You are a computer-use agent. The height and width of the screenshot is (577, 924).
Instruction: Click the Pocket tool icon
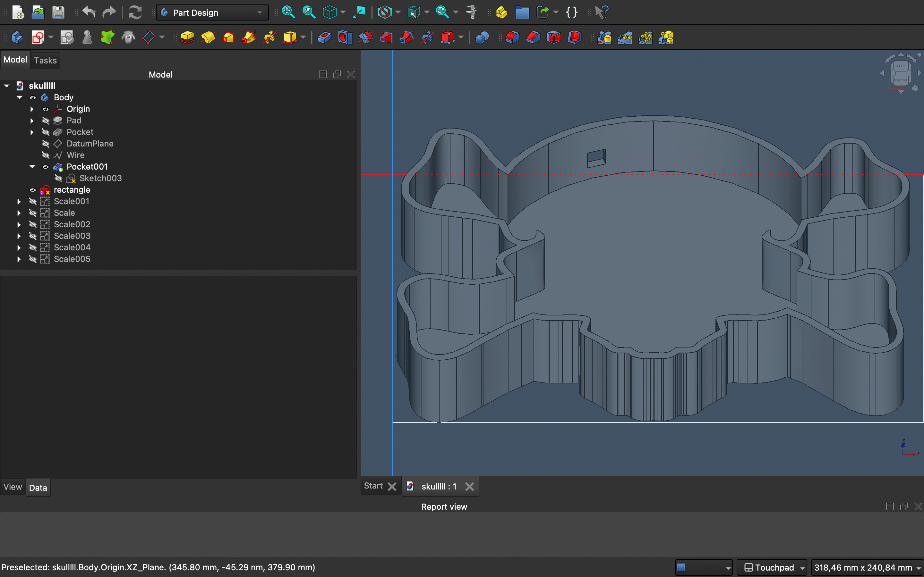pos(324,38)
